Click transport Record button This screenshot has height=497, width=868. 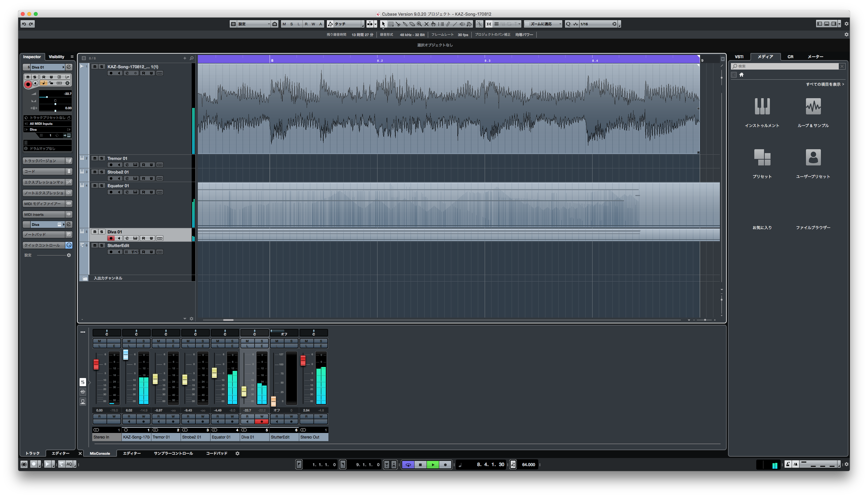pos(445,464)
